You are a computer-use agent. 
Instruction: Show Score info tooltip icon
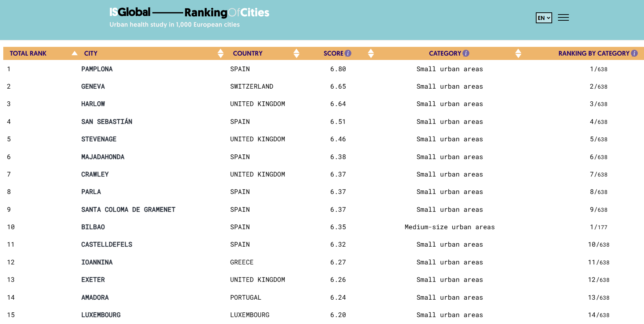point(348,53)
